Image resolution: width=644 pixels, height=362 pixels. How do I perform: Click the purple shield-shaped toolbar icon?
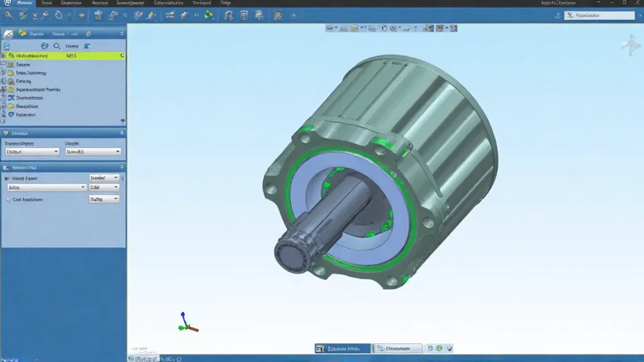click(138, 16)
